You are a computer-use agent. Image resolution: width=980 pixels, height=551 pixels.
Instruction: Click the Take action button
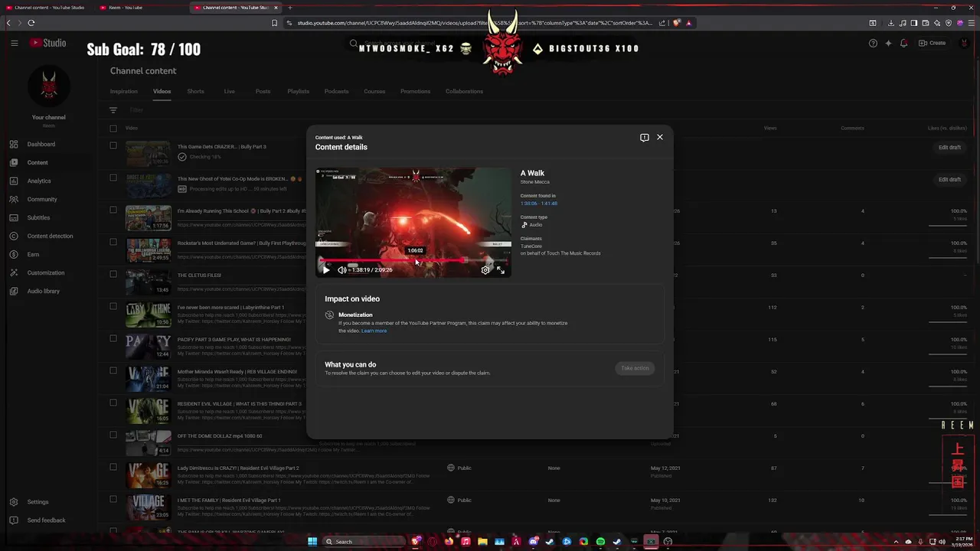coord(635,368)
